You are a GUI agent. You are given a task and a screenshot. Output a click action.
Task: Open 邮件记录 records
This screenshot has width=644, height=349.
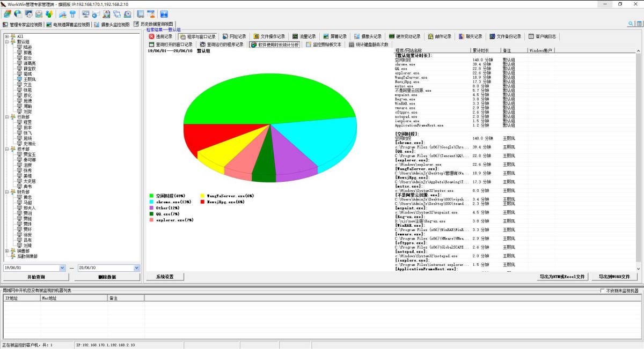440,36
